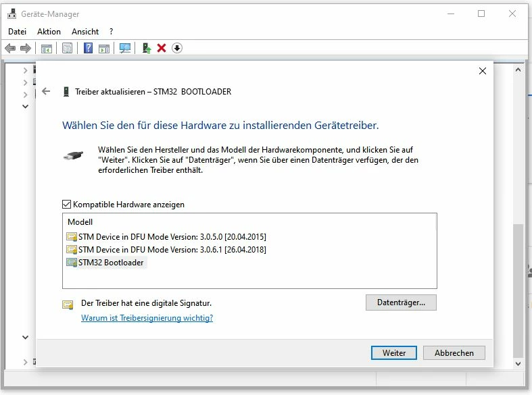The width and height of the screenshot is (532, 395).
Task: Click the Datenträger... button
Action: [x=401, y=302]
